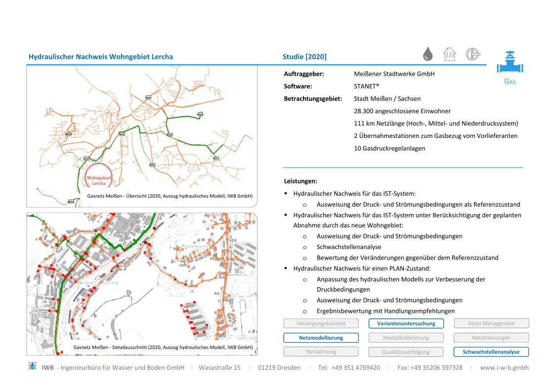Click the round pipe cross-section icon
555x392 pixels.
pos(473,54)
